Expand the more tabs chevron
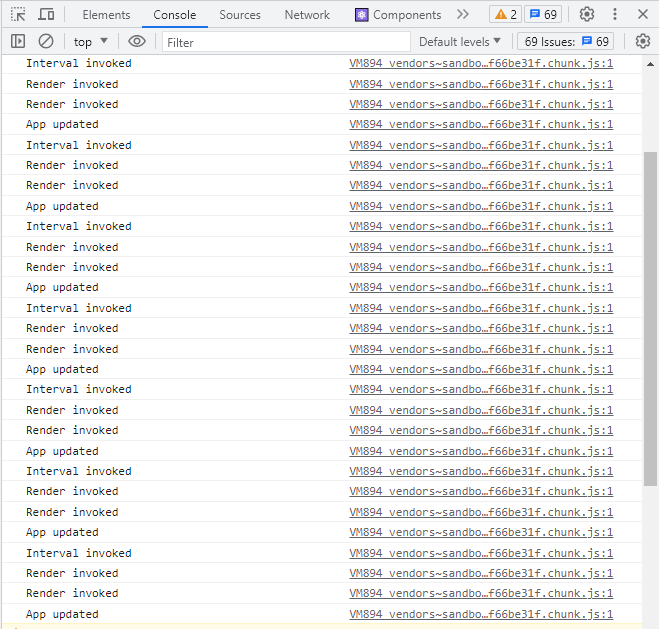659x629 pixels. (x=463, y=14)
